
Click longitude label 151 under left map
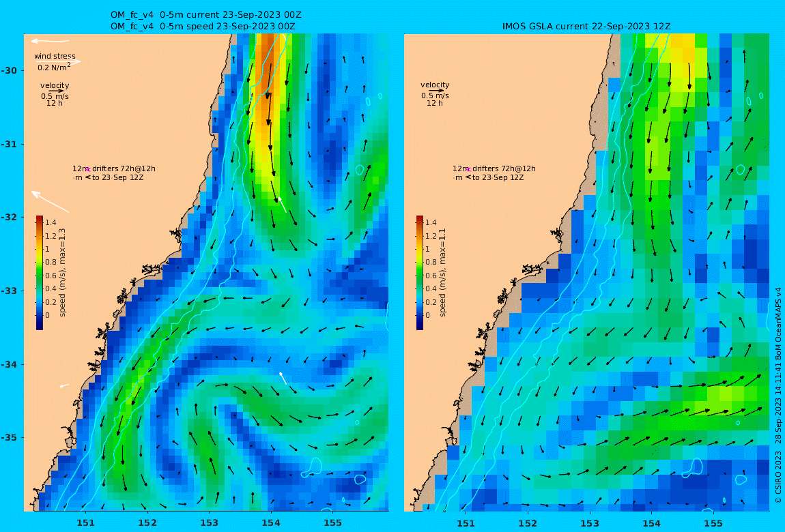tap(85, 523)
